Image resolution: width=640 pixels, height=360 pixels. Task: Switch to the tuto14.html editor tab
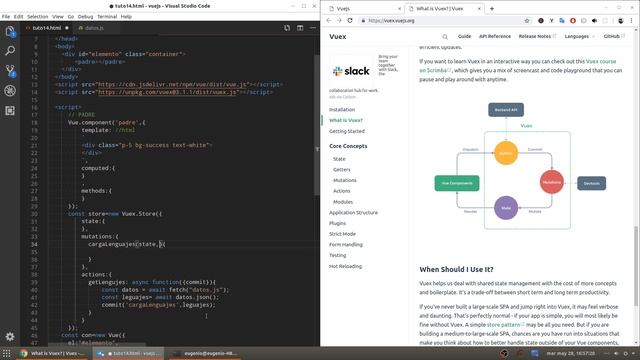coord(47,28)
